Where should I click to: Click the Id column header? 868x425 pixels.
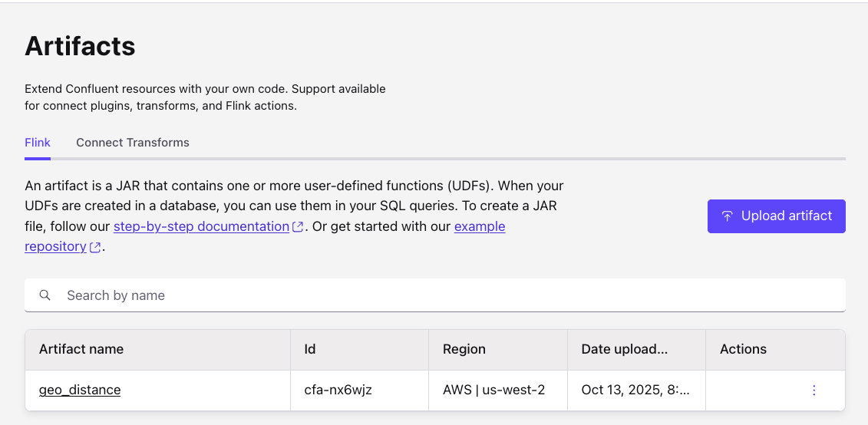310,349
